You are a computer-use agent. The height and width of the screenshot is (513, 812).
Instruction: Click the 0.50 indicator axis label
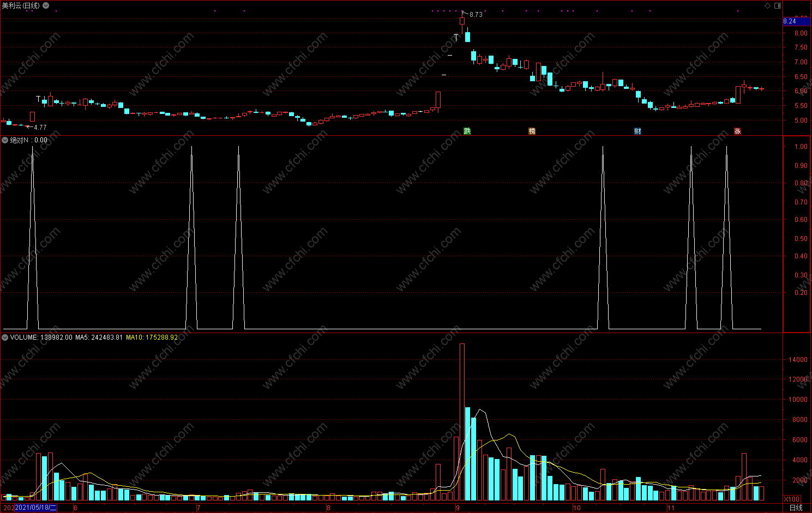click(x=801, y=239)
